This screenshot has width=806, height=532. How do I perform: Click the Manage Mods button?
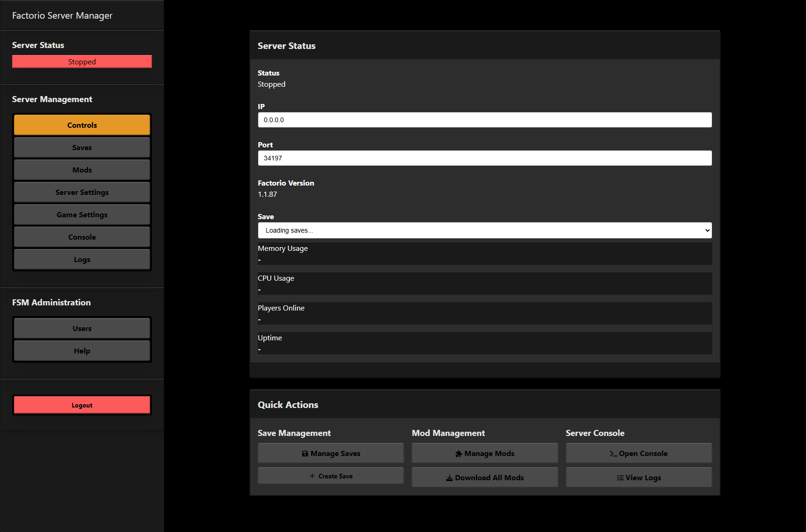(485, 453)
